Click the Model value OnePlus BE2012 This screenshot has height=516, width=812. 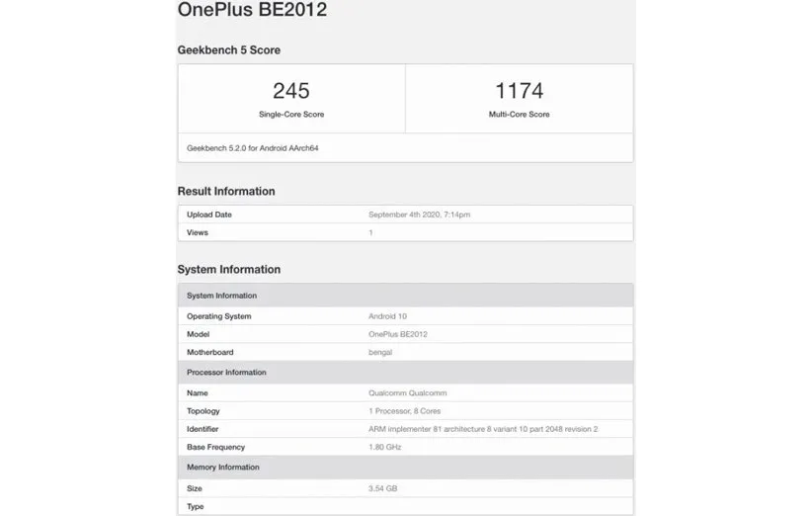pos(398,334)
